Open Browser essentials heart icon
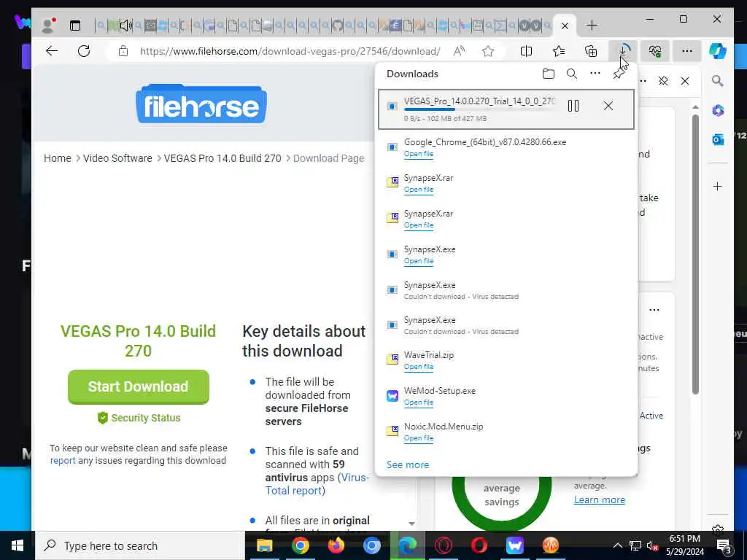 click(655, 51)
